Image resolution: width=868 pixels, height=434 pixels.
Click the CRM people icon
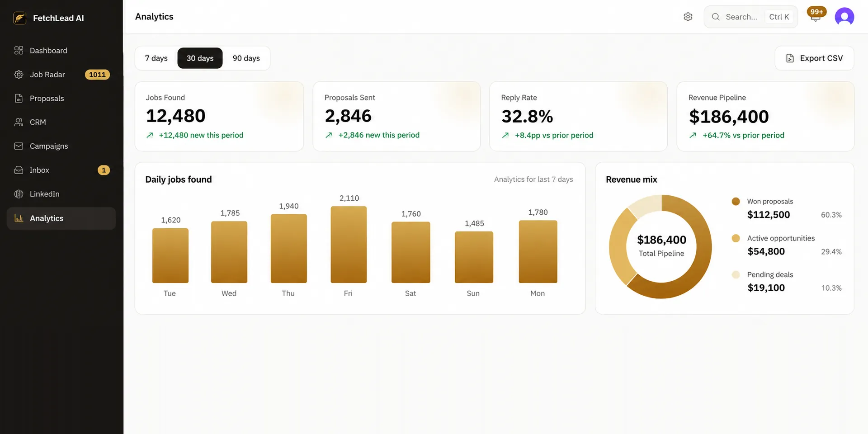19,122
